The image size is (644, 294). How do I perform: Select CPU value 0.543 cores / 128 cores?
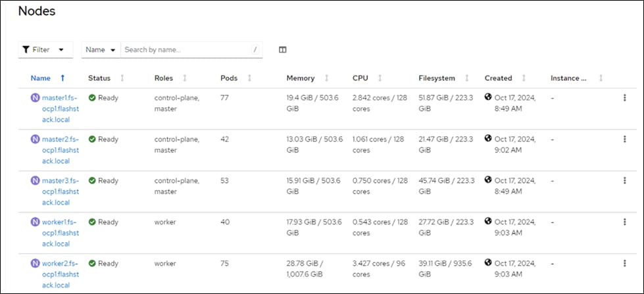380,228
